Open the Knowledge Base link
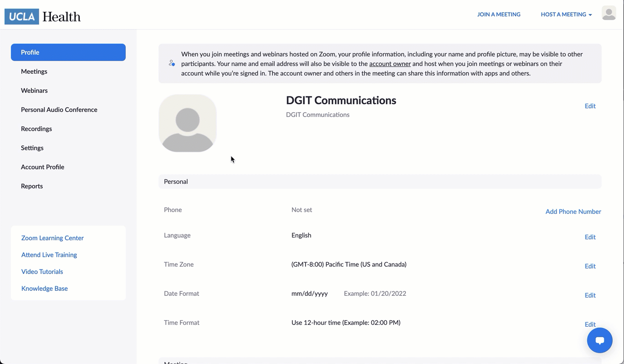 pyautogui.click(x=45, y=288)
